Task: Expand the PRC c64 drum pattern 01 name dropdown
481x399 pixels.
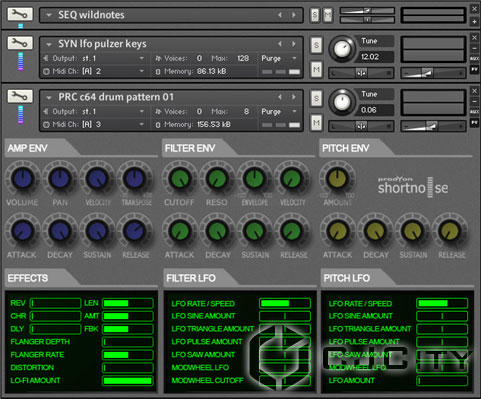Action: [x=49, y=97]
